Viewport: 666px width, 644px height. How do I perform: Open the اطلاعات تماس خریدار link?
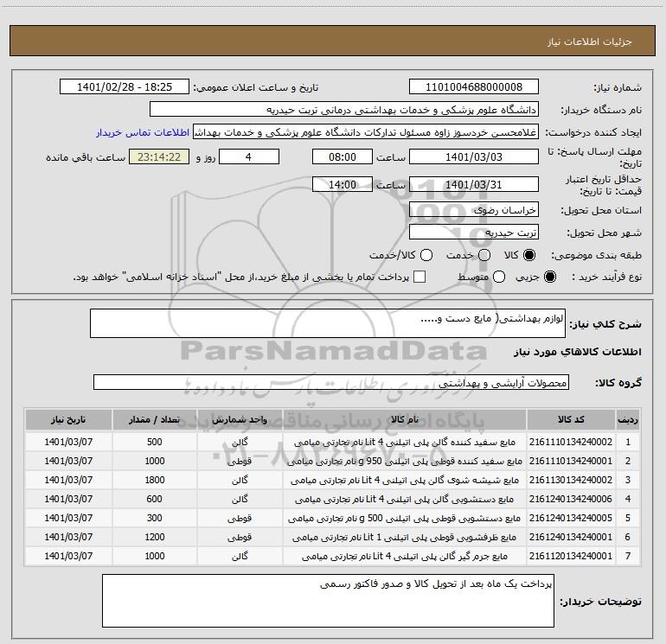click(143, 132)
